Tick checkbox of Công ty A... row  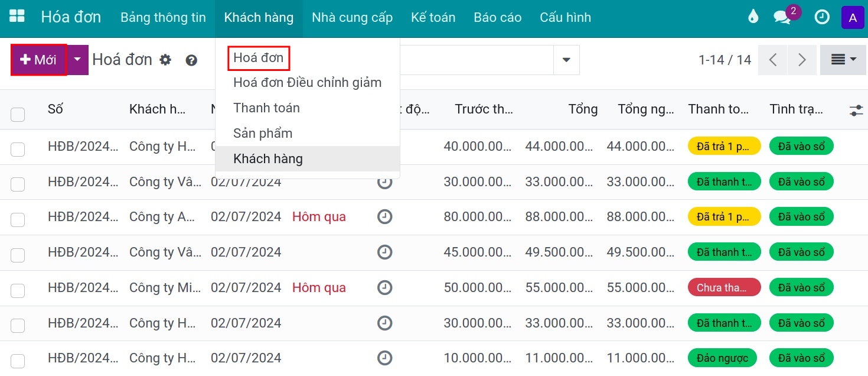click(x=18, y=220)
